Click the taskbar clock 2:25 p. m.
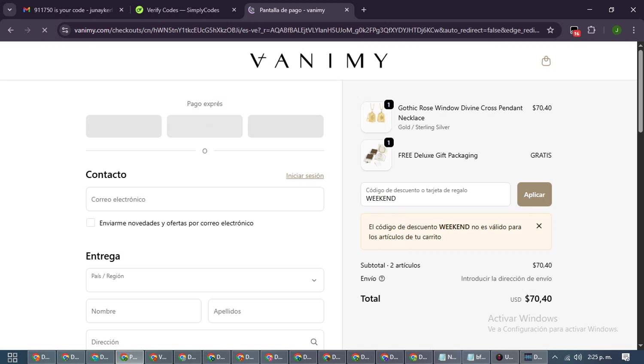This screenshot has width=644, height=364. 600,357
